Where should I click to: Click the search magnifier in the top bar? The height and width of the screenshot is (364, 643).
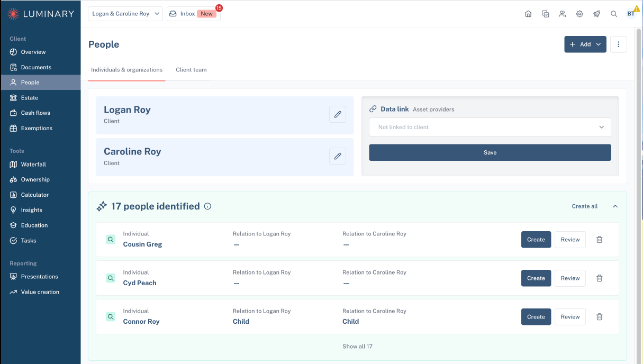(x=614, y=14)
